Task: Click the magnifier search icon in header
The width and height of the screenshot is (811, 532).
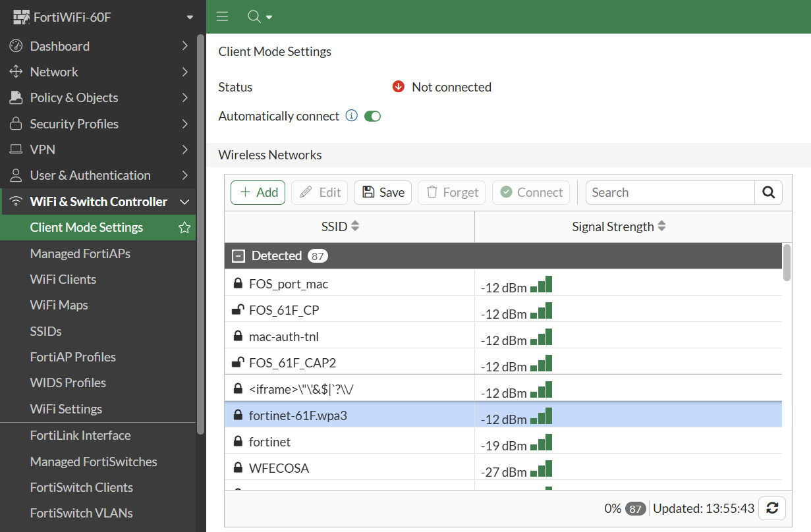Action: pyautogui.click(x=254, y=16)
